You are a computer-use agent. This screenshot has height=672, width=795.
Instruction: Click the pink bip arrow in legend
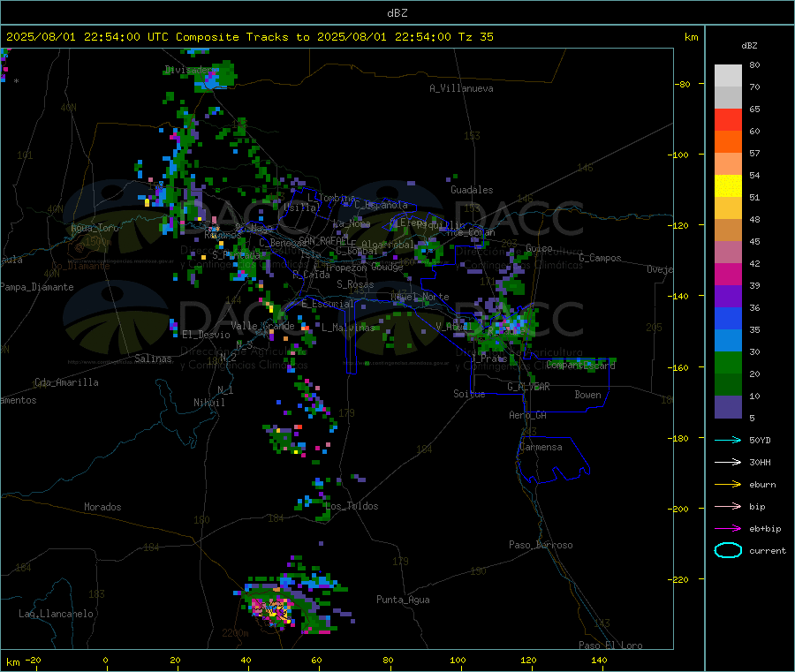tap(728, 506)
